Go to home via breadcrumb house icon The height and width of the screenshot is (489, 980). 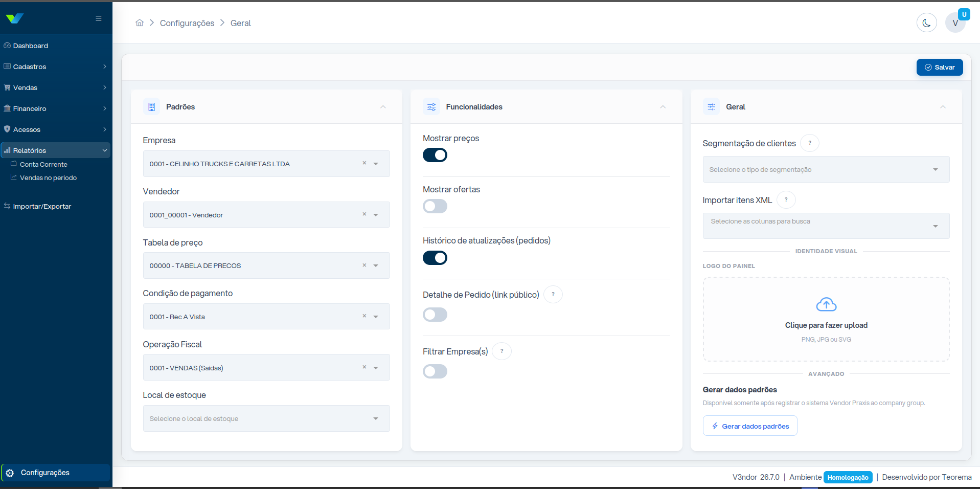coord(140,23)
